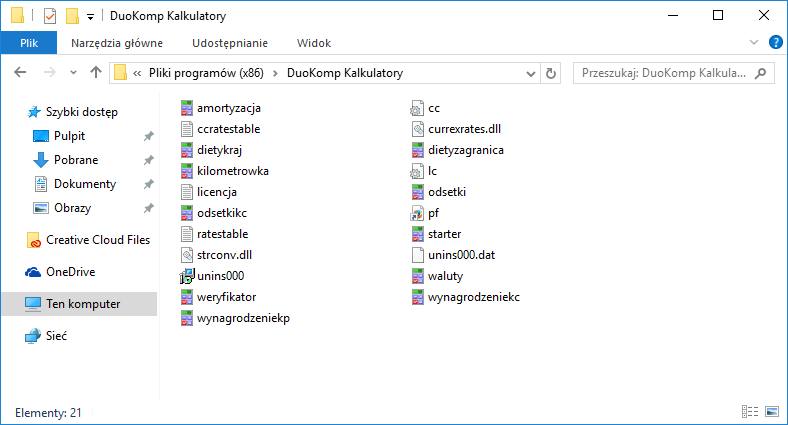Expand breadcrumb arrow after Pliki programów (x86)

[275, 73]
